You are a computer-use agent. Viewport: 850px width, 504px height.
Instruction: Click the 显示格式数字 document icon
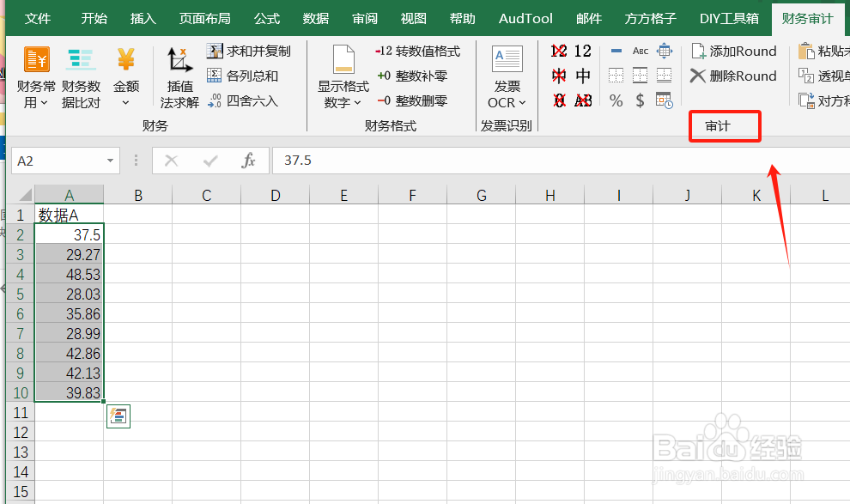pyautogui.click(x=343, y=59)
